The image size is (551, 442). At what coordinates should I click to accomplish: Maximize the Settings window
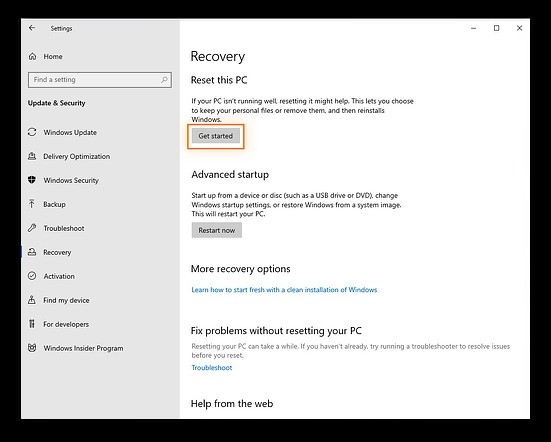click(x=497, y=28)
